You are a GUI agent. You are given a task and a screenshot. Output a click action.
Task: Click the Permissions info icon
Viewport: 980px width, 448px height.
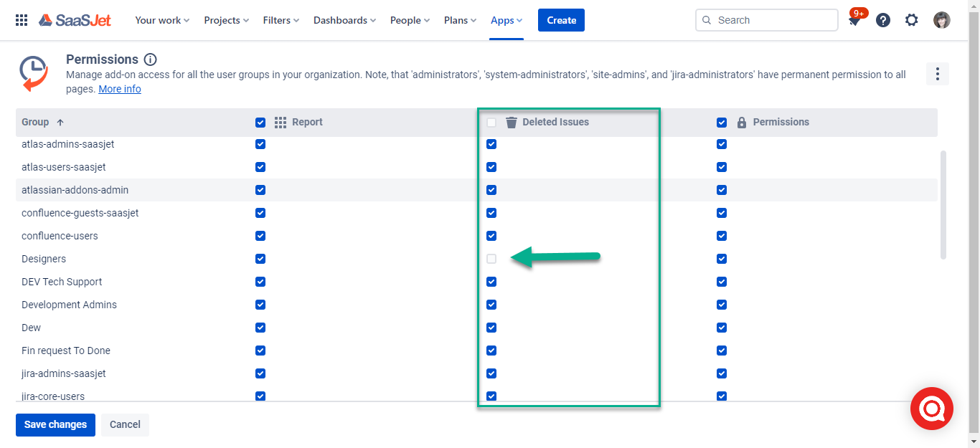(x=150, y=59)
